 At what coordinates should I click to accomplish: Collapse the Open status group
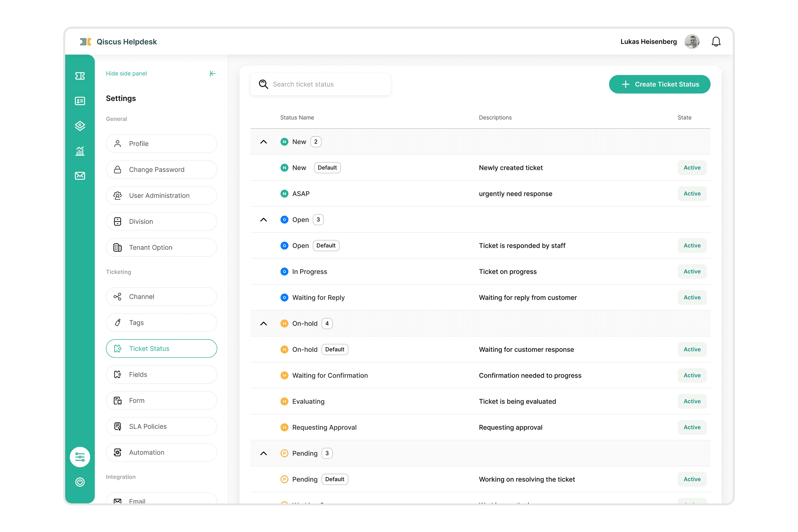pyautogui.click(x=263, y=220)
